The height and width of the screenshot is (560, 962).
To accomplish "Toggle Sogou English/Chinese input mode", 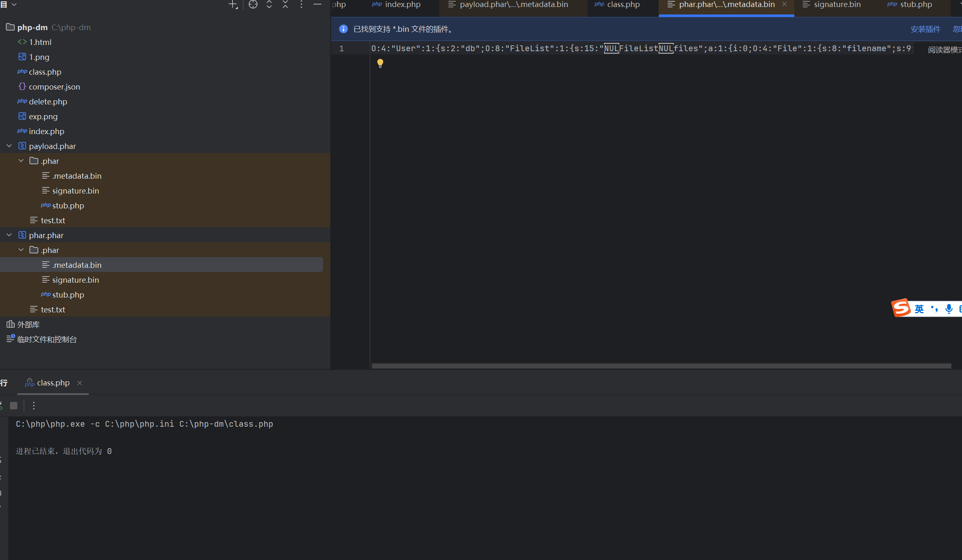I will [919, 309].
